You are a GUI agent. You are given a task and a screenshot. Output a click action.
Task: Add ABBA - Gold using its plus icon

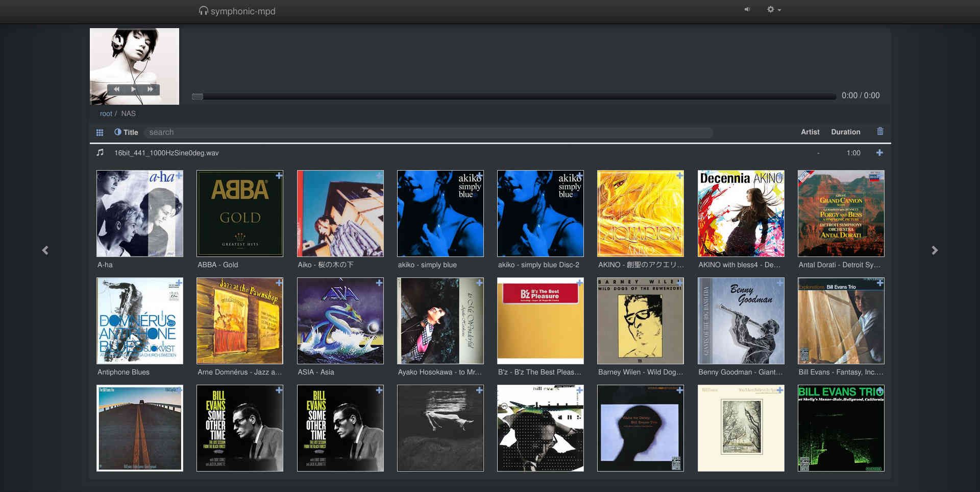tap(279, 176)
